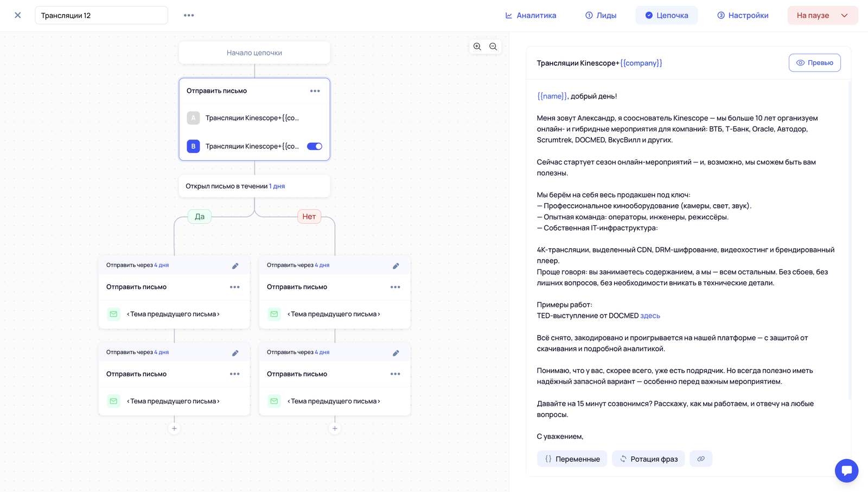Select variant A of the first email
The height and width of the screenshot is (492, 868).
[x=254, y=118]
